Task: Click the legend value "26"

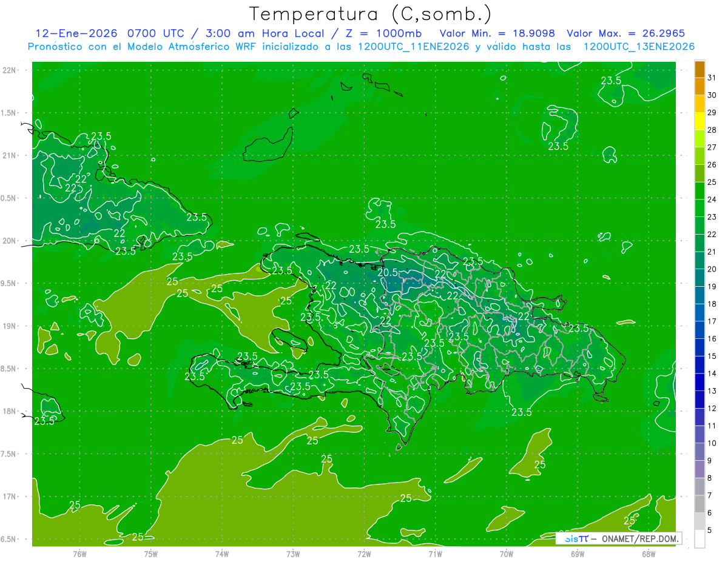Action: (712, 165)
